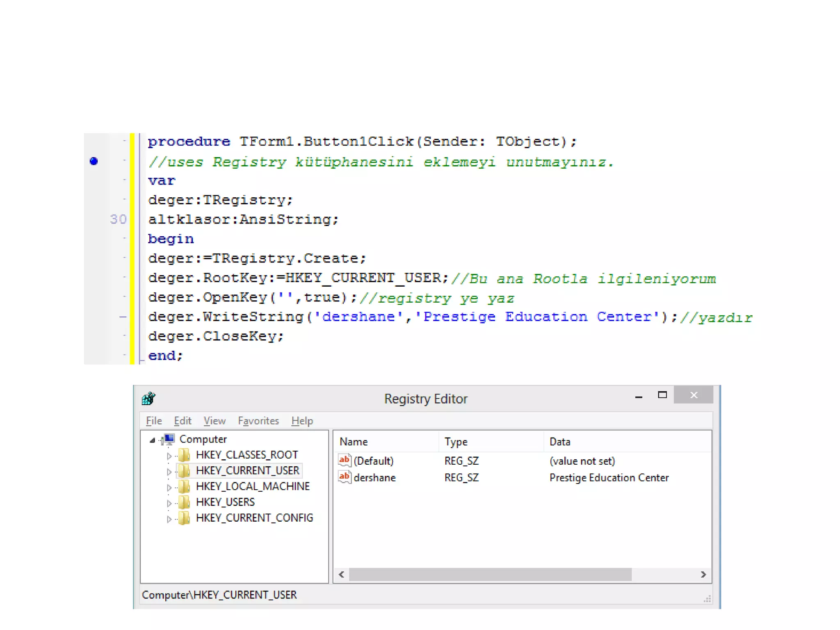Open the Favorites menu
The image size is (840, 630).
(258, 421)
